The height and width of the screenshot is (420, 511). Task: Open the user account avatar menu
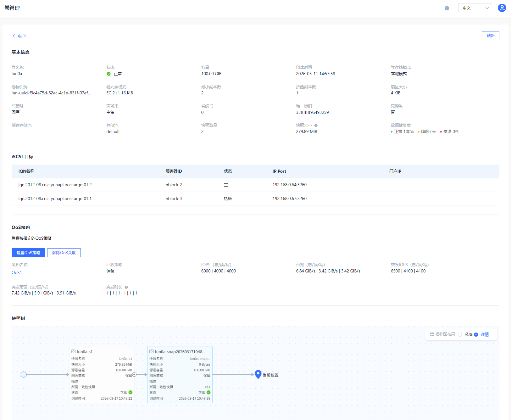click(502, 8)
